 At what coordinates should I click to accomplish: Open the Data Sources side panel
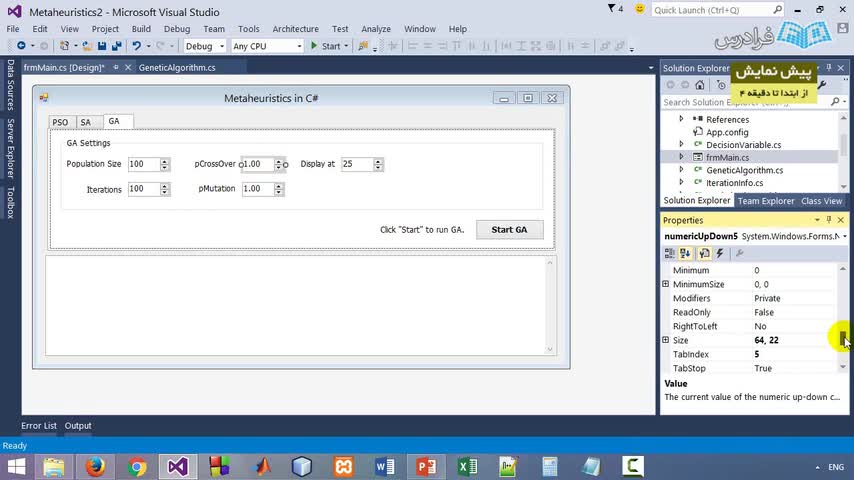[10, 85]
